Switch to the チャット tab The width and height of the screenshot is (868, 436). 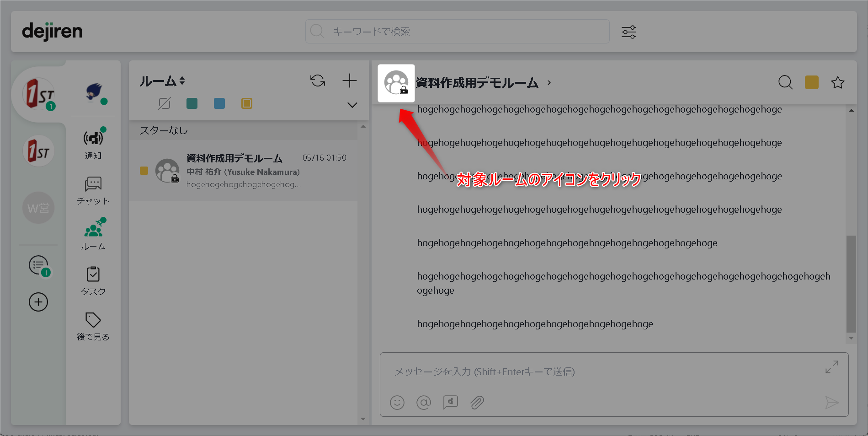coord(93,190)
